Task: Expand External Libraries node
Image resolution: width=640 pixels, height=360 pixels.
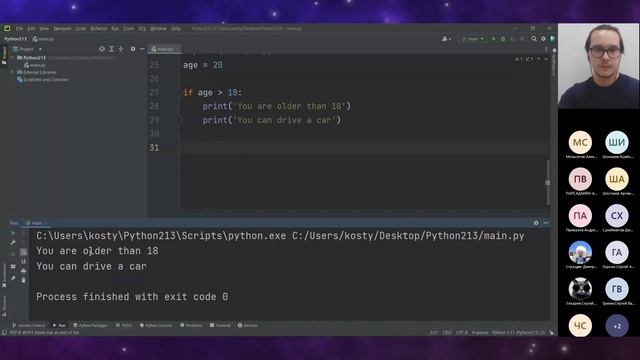Action: click(x=12, y=72)
